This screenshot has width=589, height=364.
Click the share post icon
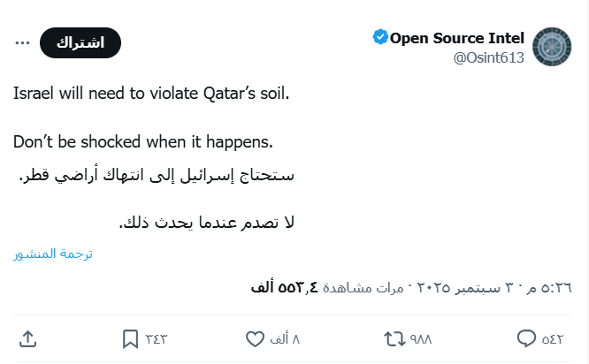tap(27, 338)
